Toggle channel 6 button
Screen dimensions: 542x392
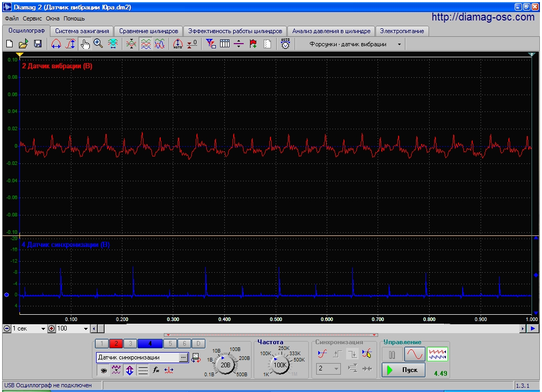coord(184,344)
